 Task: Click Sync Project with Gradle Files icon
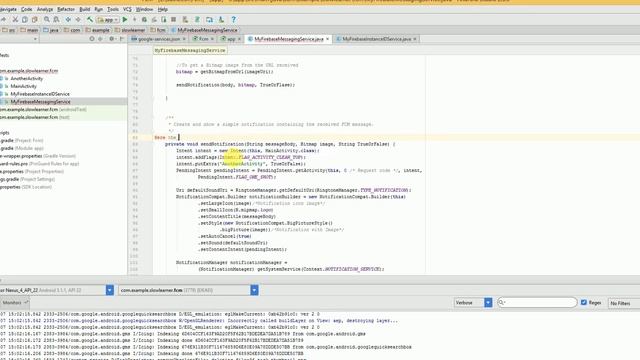click(197, 20)
